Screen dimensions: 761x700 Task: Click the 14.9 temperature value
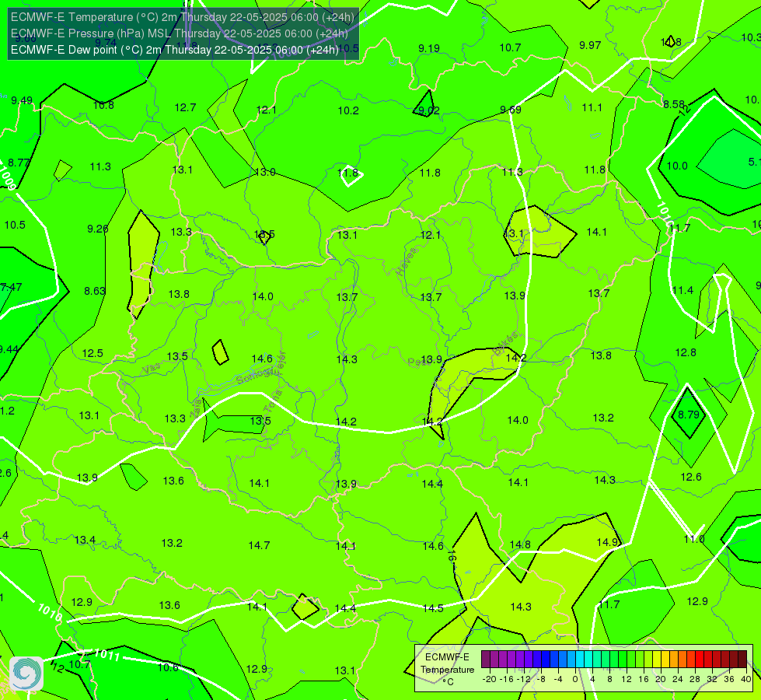(607, 543)
